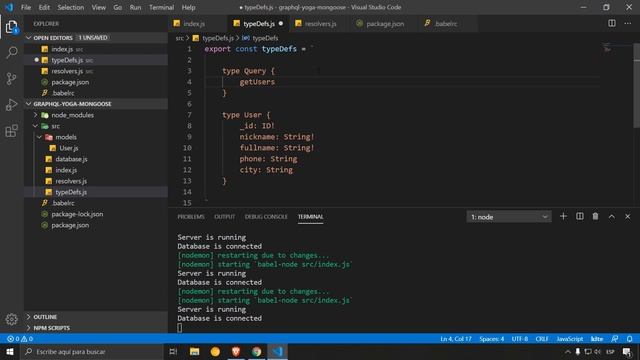640x360 pixels.
Task: Open the Explorer view in activity bar
Action: coord(11,27)
